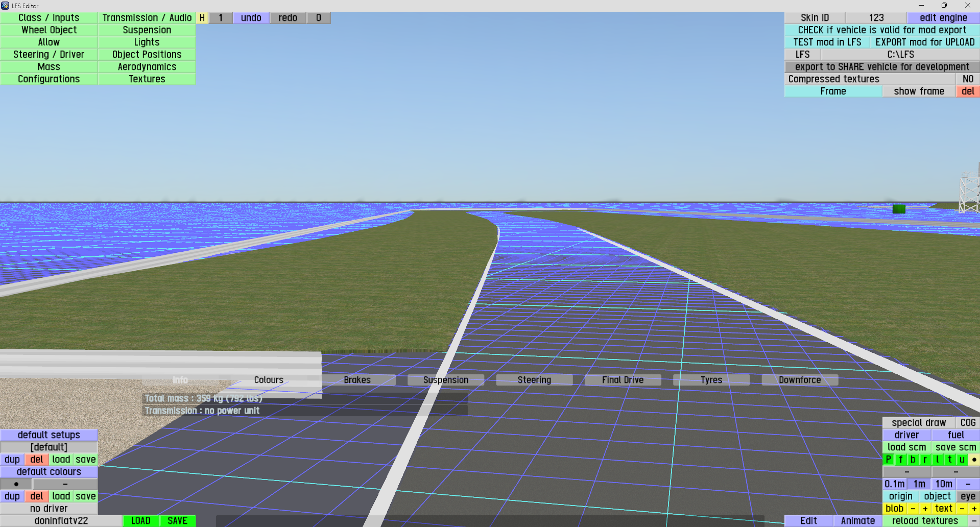The height and width of the screenshot is (527, 980).
Task: Switch to the Steering tab beside Final Drive
Action: [534, 380]
